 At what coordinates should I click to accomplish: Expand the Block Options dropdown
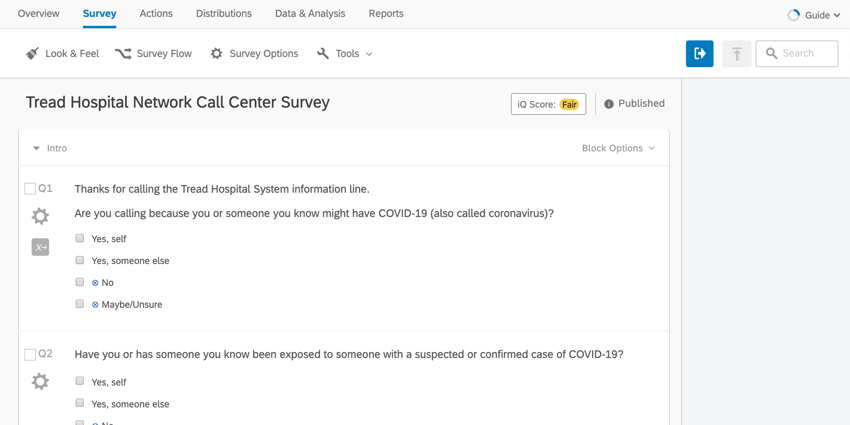point(618,148)
